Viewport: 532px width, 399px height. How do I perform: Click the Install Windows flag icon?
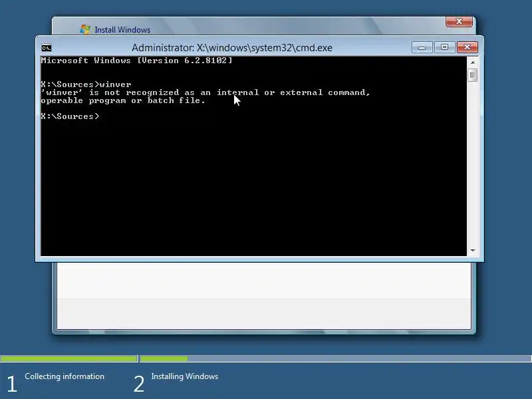pyautogui.click(x=85, y=29)
